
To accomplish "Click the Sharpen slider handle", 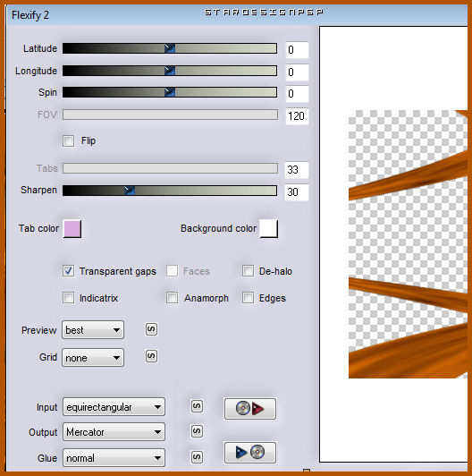I will click(130, 191).
